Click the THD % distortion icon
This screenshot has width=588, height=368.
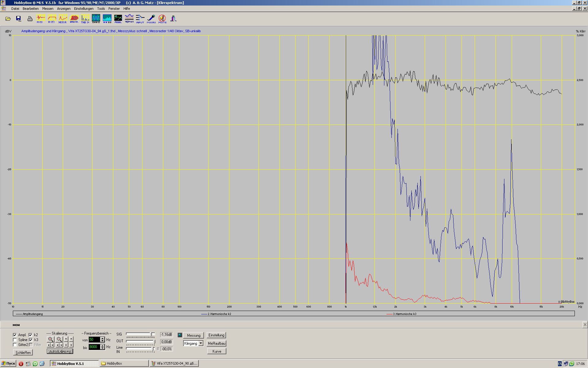click(85, 18)
